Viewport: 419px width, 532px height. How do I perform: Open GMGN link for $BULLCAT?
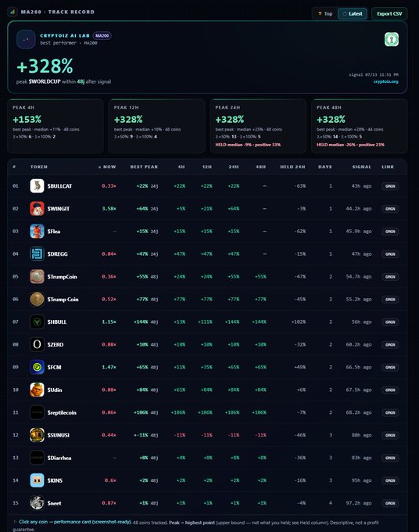390,186
